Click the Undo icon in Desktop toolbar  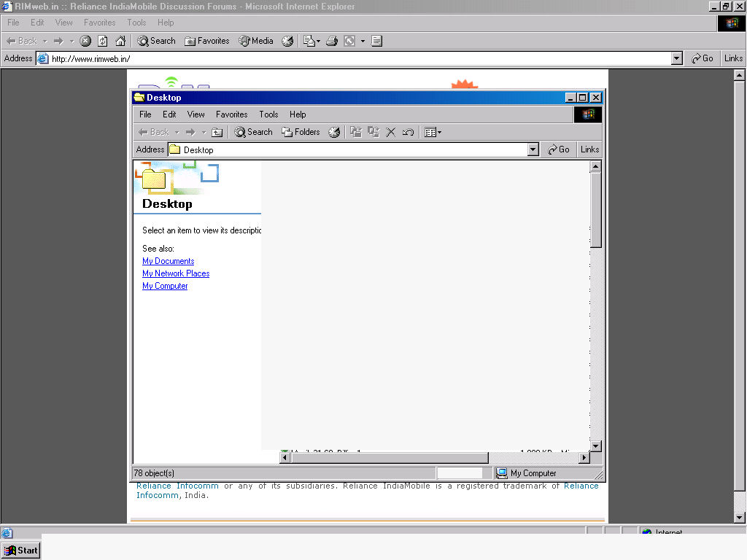tap(408, 133)
